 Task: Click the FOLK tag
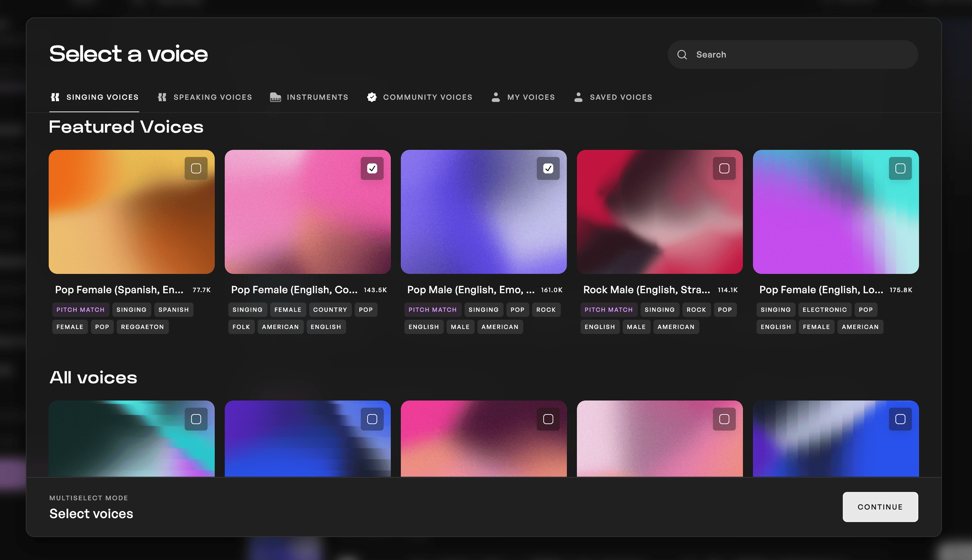tap(241, 327)
